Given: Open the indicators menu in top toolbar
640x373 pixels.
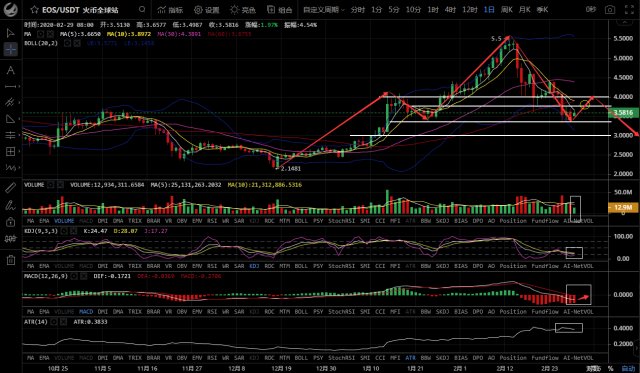Looking at the screenshot, I should coord(170,9).
